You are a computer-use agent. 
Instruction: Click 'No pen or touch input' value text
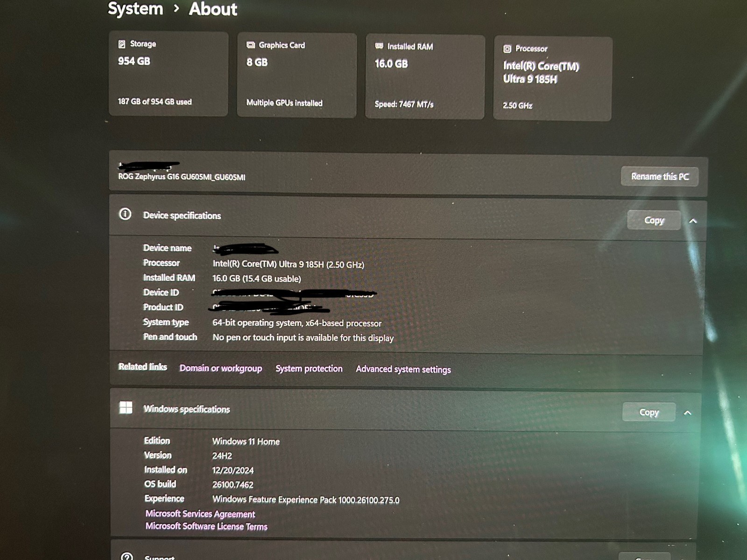pos(303,337)
